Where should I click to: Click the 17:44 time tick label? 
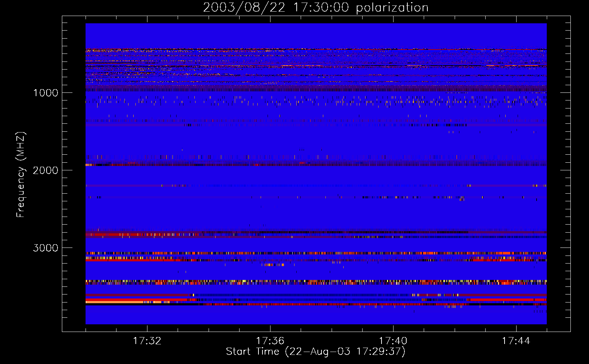516,341
